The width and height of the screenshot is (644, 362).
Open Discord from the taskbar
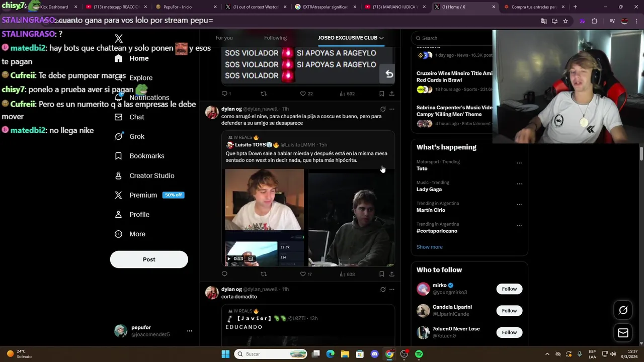tap(374, 354)
